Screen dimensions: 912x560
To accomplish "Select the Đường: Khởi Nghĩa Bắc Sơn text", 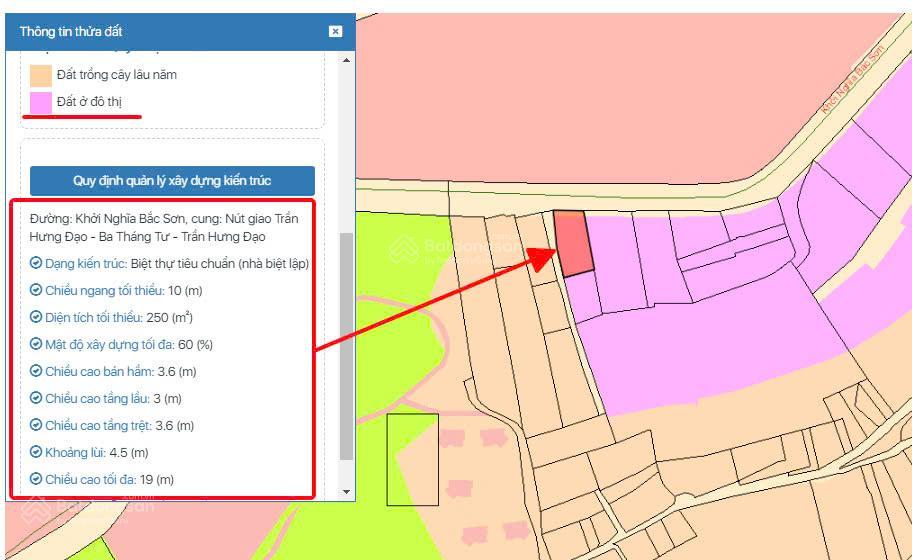I will click(x=108, y=219).
